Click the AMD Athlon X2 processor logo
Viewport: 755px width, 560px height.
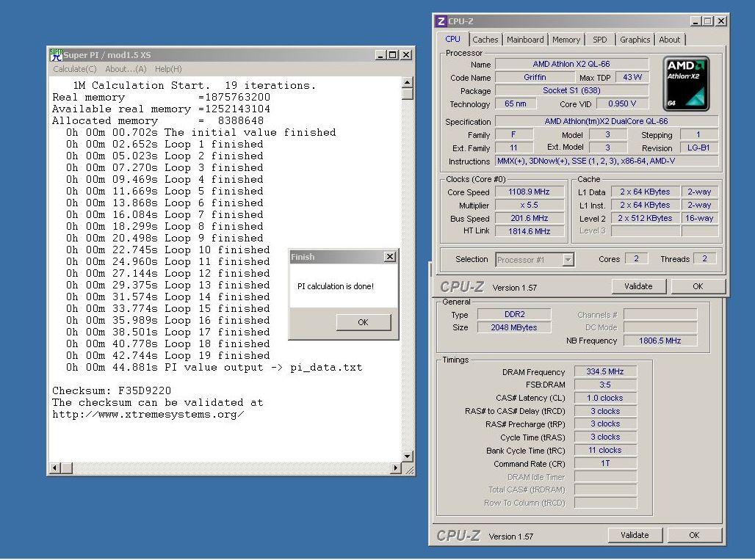click(686, 84)
